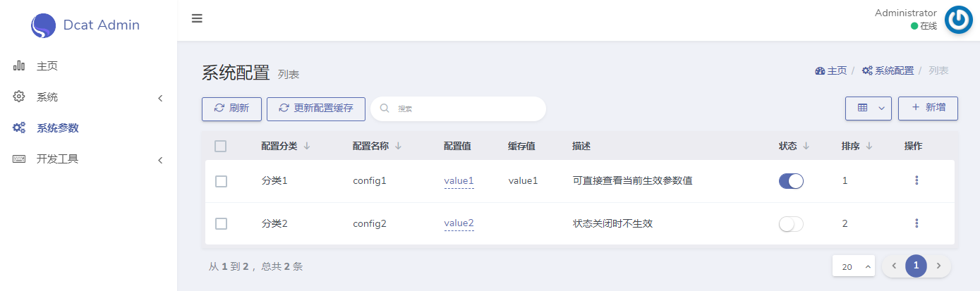The image size is (980, 291).
Task: Edit the value2 inline link
Action: (x=459, y=223)
